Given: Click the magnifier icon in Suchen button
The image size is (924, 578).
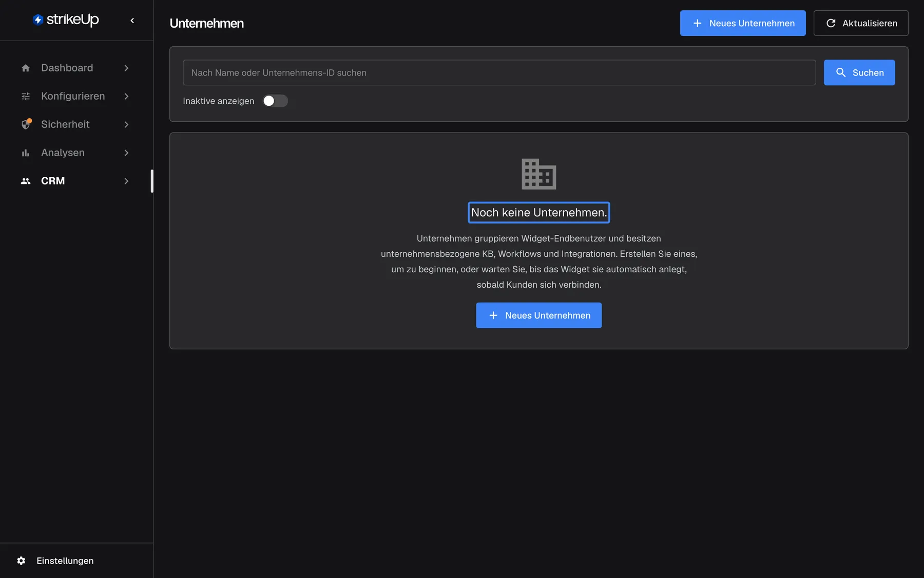Looking at the screenshot, I should coord(841,72).
